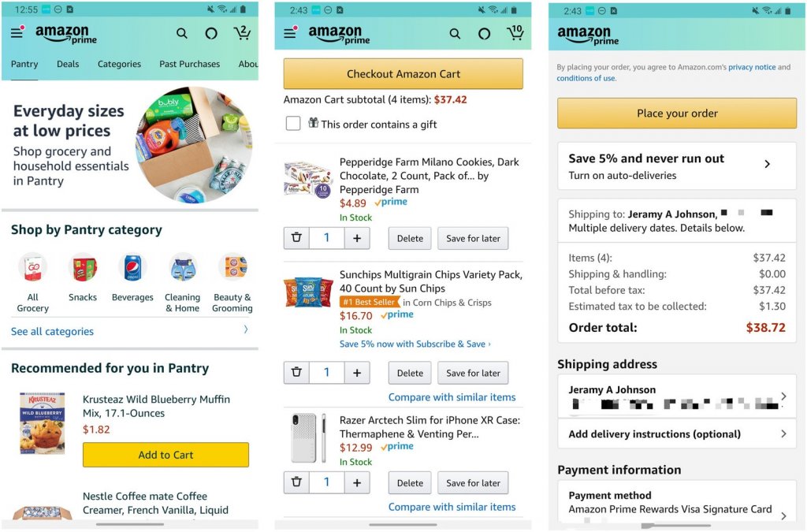The image size is (807, 532).
Task: Select the Cleaning & Home category icon
Action: [182, 270]
